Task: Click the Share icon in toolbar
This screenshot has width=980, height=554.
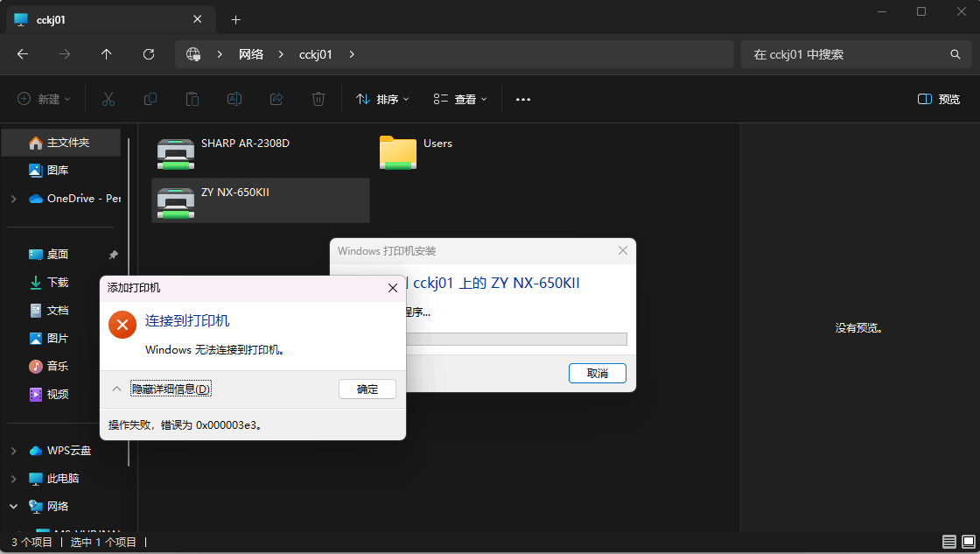Action: click(x=276, y=99)
